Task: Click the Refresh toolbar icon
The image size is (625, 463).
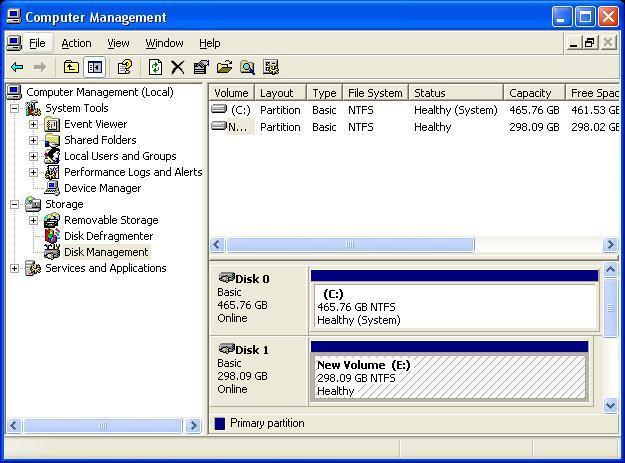Action: pyautogui.click(x=155, y=67)
